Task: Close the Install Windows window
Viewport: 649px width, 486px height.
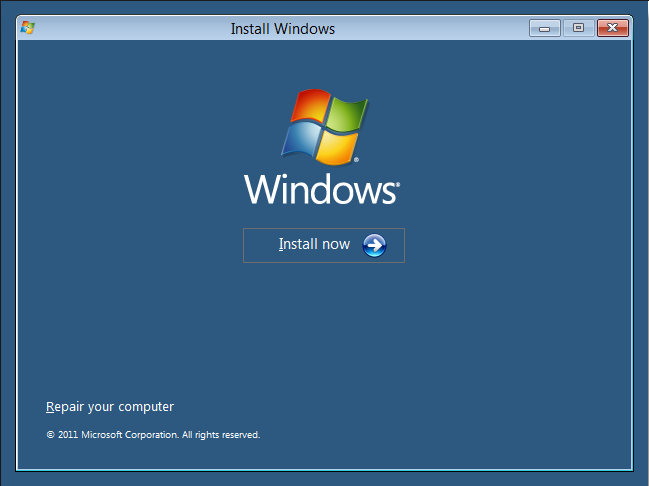Action: [613, 28]
